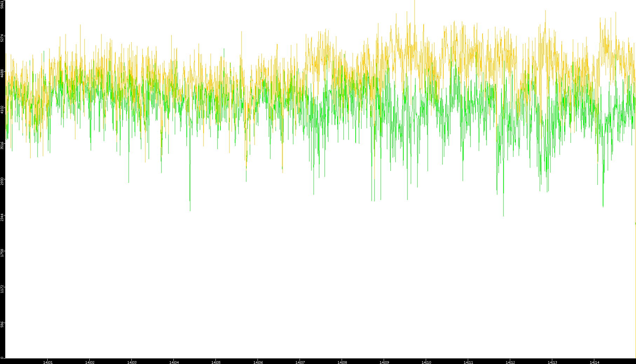Click the 2344 y-axis label
636x364 pixels.
(x=2, y=217)
